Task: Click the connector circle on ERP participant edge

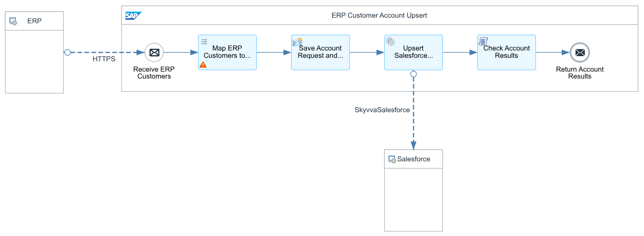Action: coord(67,53)
